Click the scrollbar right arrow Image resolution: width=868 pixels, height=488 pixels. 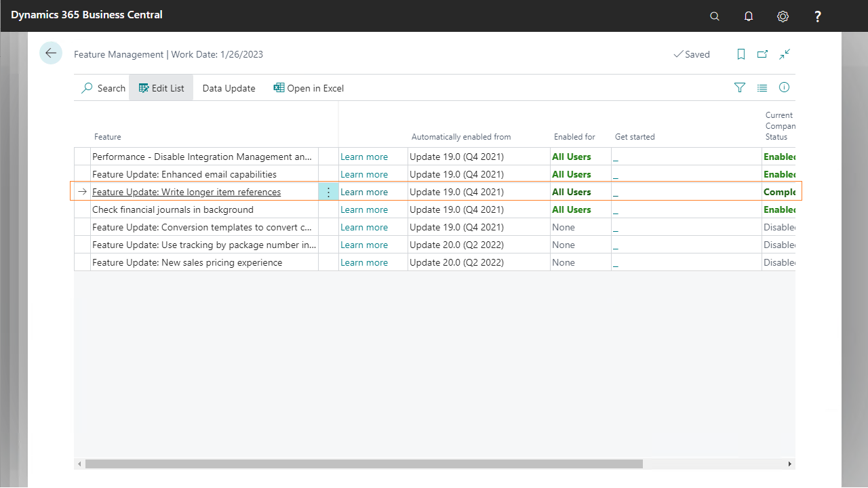tap(789, 464)
